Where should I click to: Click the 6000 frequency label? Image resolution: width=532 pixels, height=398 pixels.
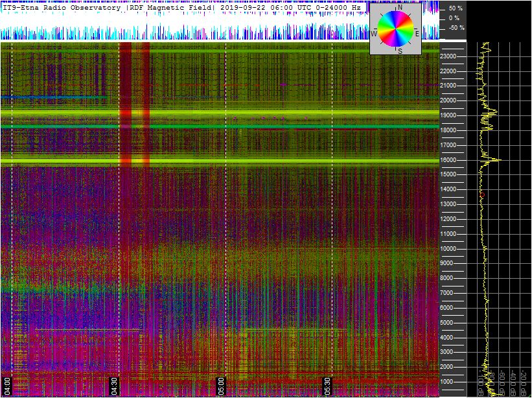tap(447, 308)
